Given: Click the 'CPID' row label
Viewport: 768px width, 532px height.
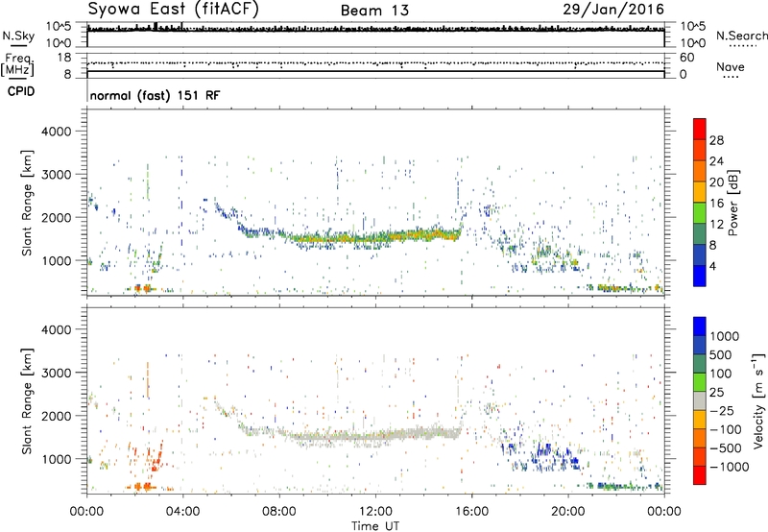Looking at the screenshot, I should tap(21, 91).
